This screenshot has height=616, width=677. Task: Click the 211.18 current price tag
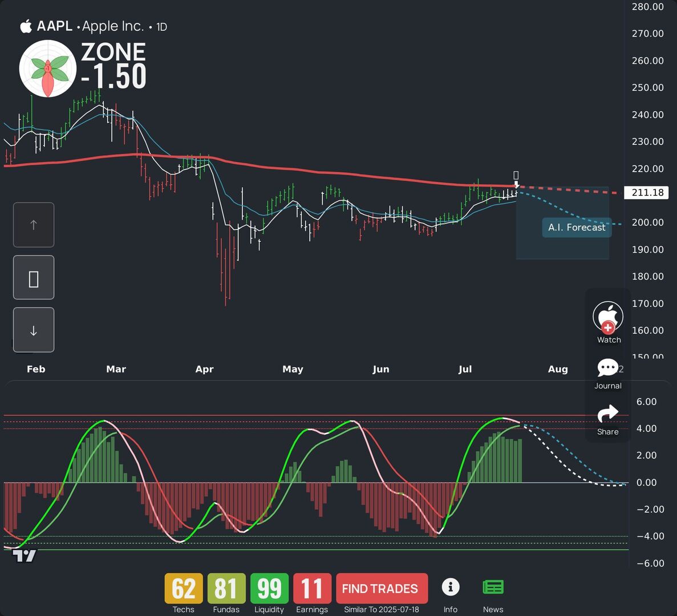click(x=647, y=193)
